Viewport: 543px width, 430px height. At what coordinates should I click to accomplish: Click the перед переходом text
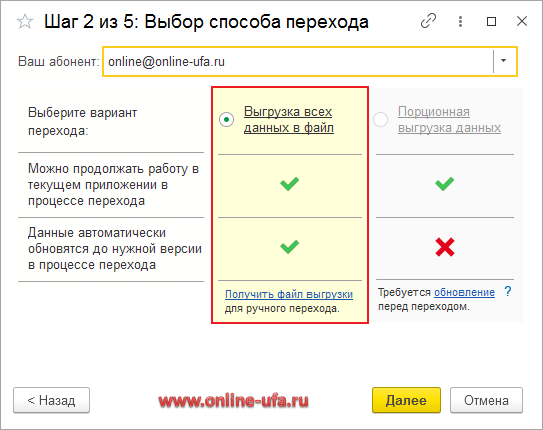click(424, 306)
